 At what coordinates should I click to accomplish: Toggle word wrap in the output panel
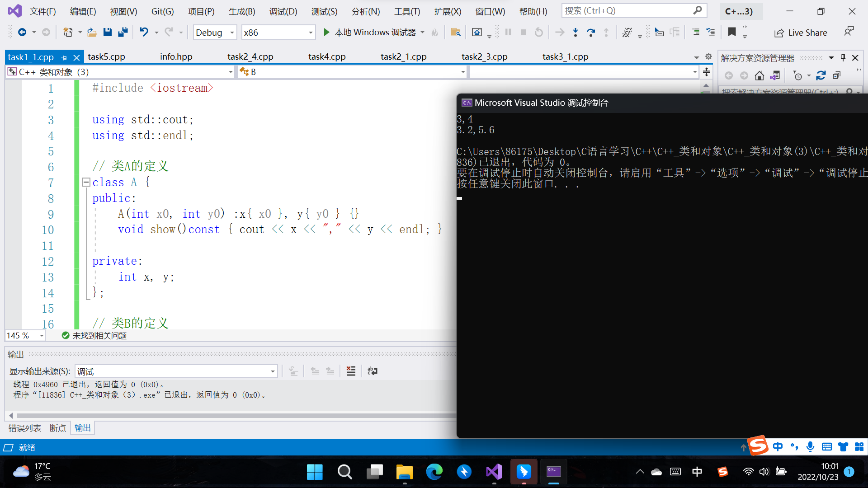[x=373, y=371]
